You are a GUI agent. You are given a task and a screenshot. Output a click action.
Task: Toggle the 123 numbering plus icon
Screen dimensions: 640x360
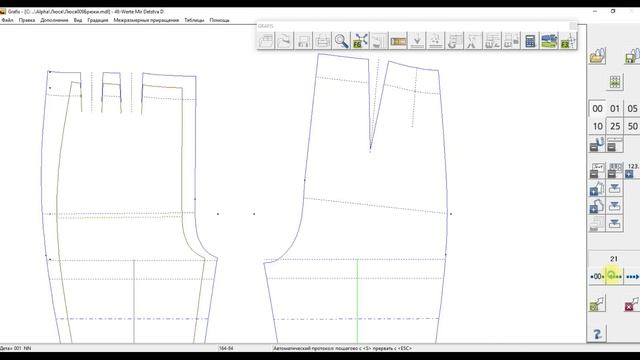point(632,170)
